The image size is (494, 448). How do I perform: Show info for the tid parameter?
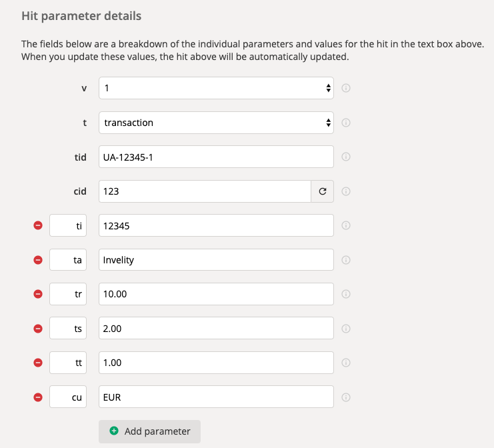(346, 157)
